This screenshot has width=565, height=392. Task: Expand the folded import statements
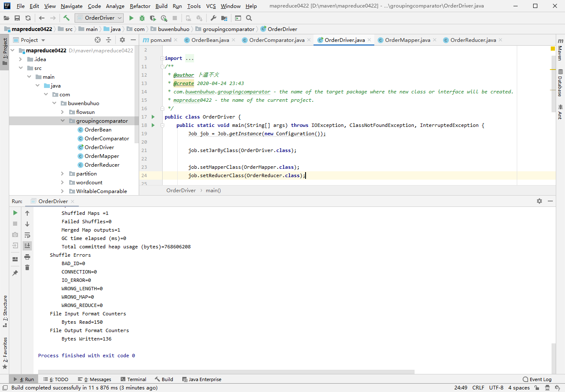pyautogui.click(x=162, y=58)
